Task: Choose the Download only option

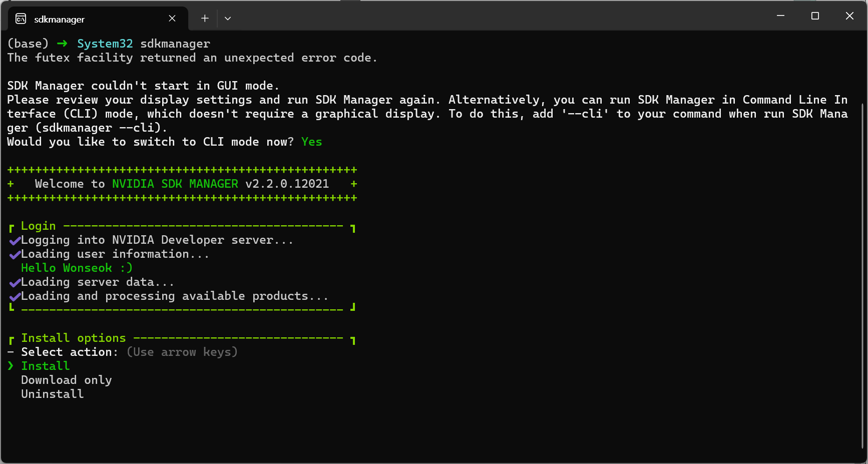Action: coord(66,380)
